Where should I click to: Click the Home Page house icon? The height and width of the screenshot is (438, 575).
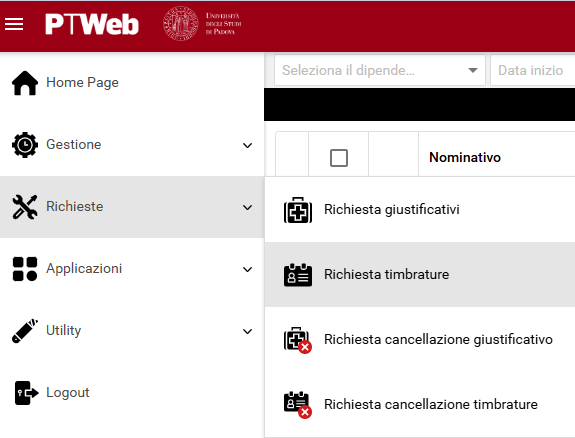(x=25, y=83)
